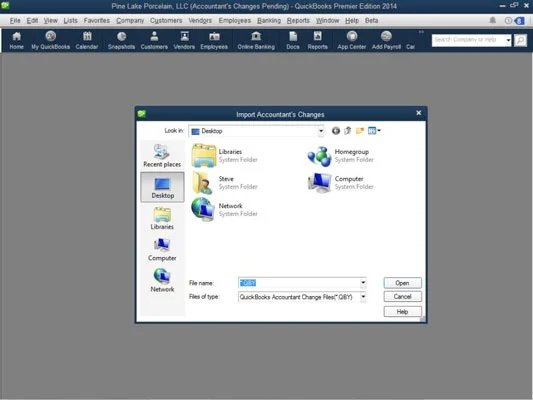Viewport: 533px width, 400px height.
Task: Click the Reports toolbar icon
Action: point(317,40)
